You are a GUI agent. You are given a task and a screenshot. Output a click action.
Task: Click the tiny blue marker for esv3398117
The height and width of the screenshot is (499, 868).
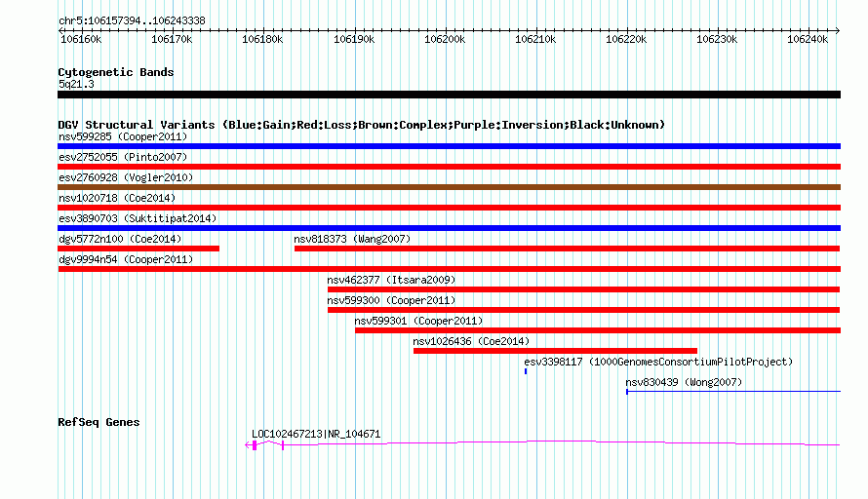(x=526, y=371)
